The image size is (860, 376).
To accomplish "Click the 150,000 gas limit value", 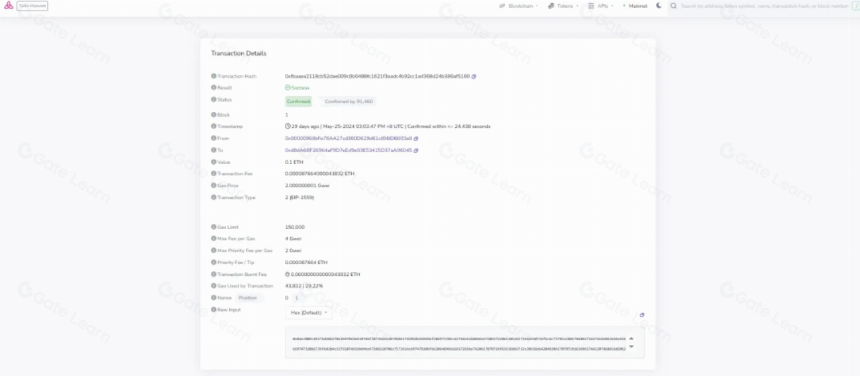I will point(295,227).
